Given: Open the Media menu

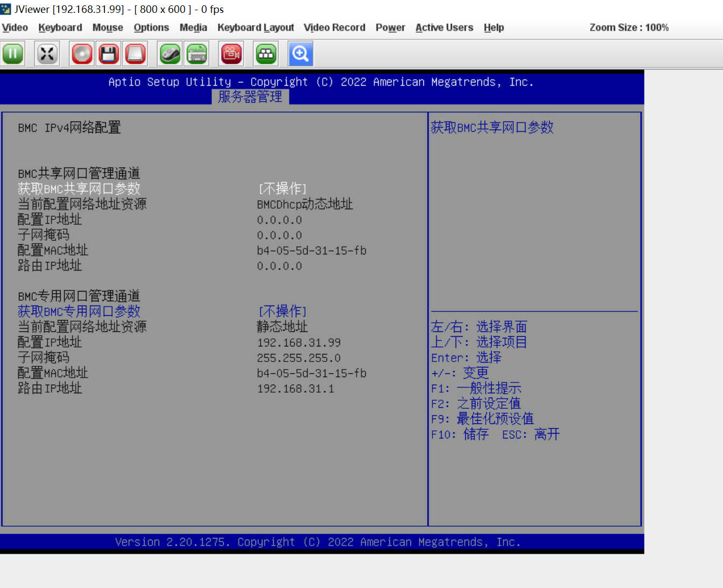Looking at the screenshot, I should pyautogui.click(x=193, y=27).
